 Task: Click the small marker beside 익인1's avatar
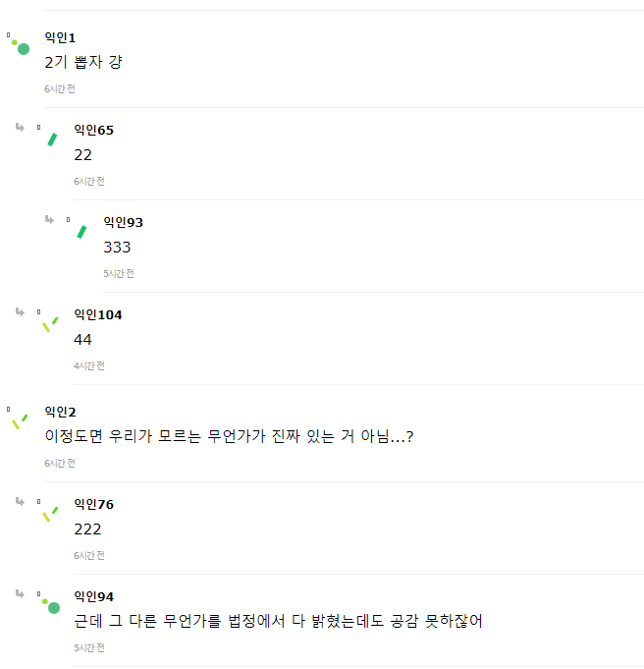(x=8, y=35)
